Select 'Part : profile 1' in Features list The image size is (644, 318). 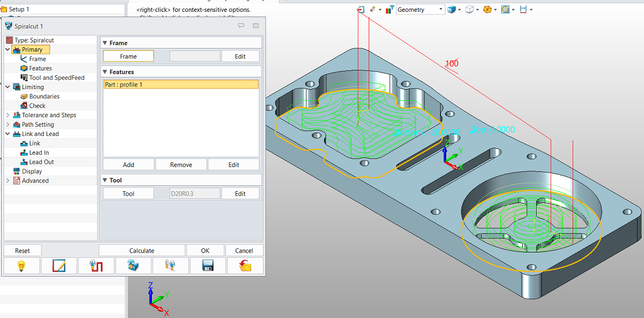pyautogui.click(x=180, y=84)
